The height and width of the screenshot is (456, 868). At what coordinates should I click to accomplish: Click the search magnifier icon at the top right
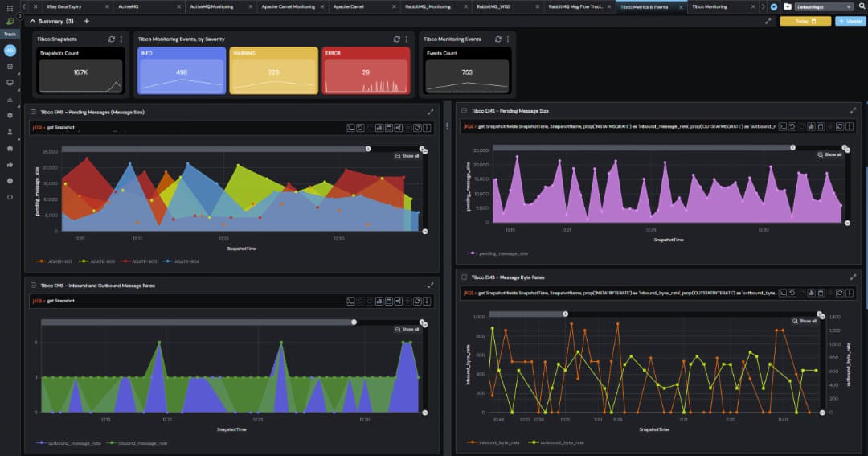click(862, 6)
